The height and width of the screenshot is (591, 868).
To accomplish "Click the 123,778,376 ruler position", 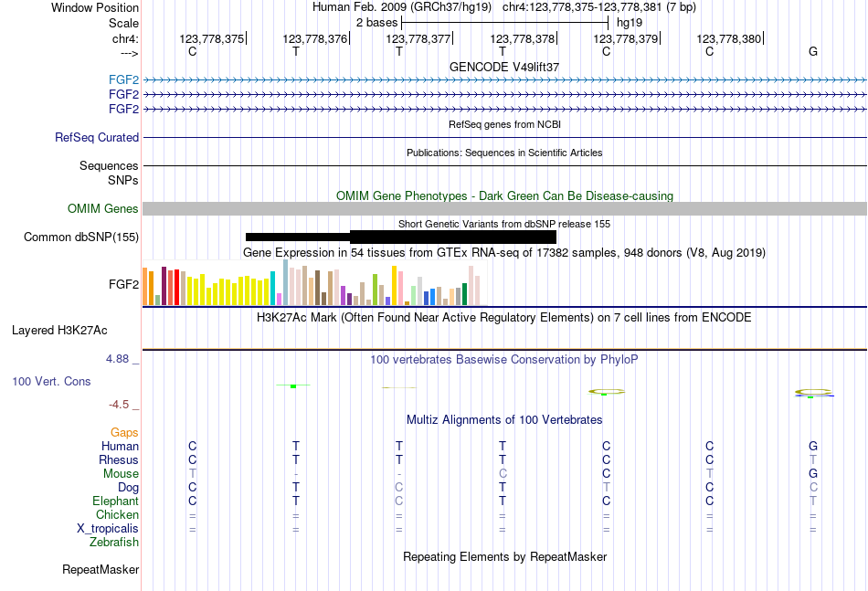I will [315, 38].
